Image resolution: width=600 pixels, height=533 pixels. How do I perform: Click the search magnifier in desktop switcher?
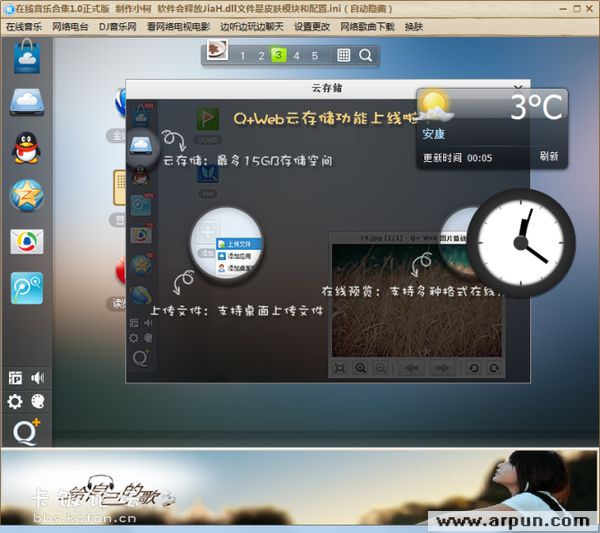coord(366,55)
